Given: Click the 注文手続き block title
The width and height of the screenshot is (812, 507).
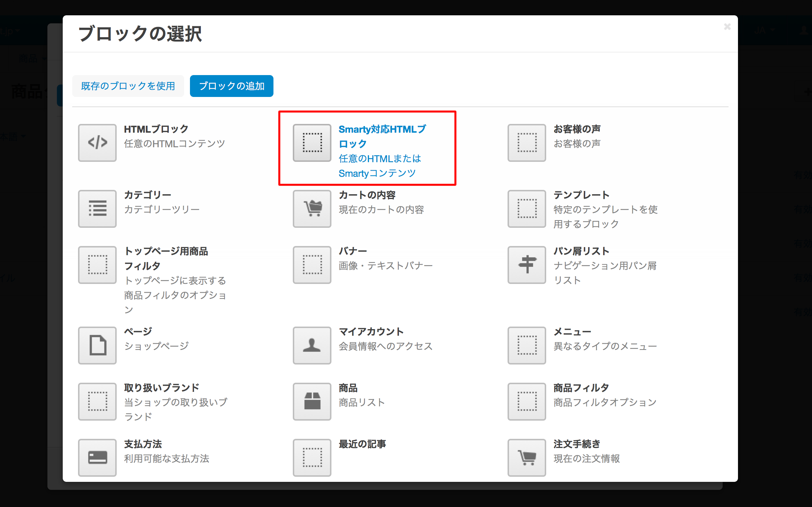Looking at the screenshot, I should tap(577, 444).
